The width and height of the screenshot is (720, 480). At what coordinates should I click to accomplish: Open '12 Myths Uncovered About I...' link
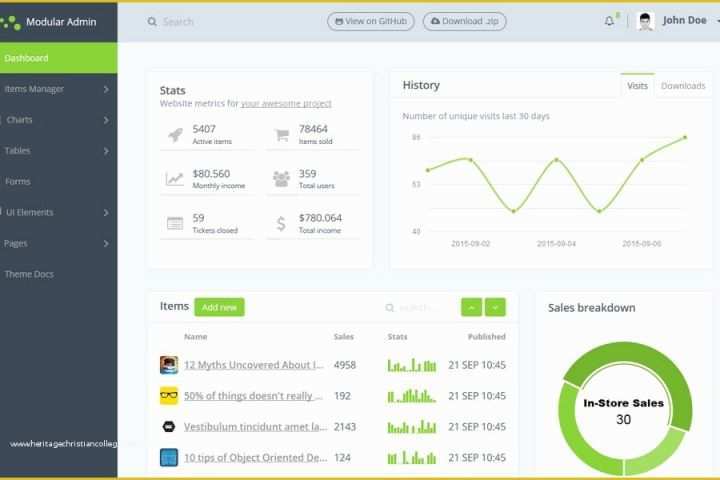click(x=254, y=365)
